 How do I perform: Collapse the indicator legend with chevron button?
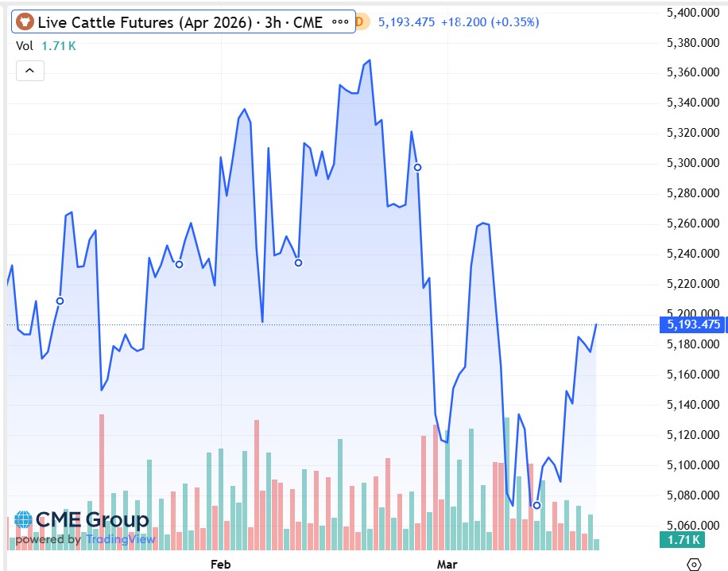pyautogui.click(x=29, y=71)
